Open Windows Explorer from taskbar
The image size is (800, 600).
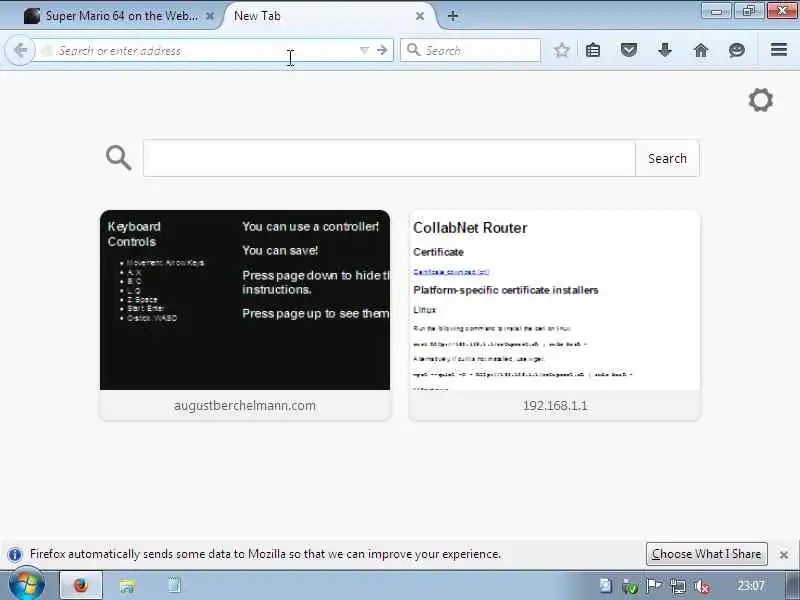point(128,586)
